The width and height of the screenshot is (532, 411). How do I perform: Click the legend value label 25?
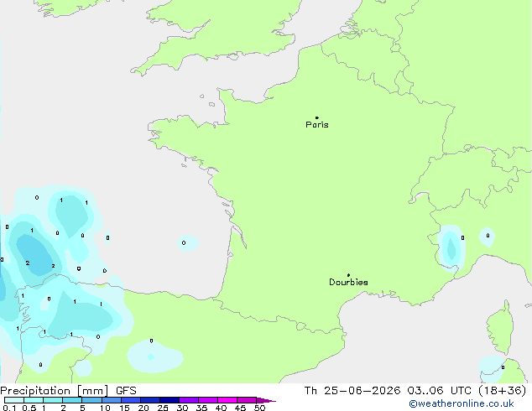[x=163, y=408]
